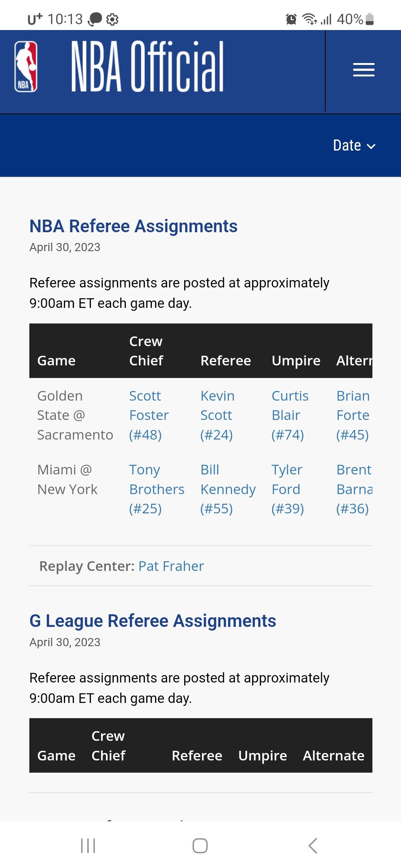Tap the NBA Official site title
Screen dimensions: 401x868
click(147, 66)
